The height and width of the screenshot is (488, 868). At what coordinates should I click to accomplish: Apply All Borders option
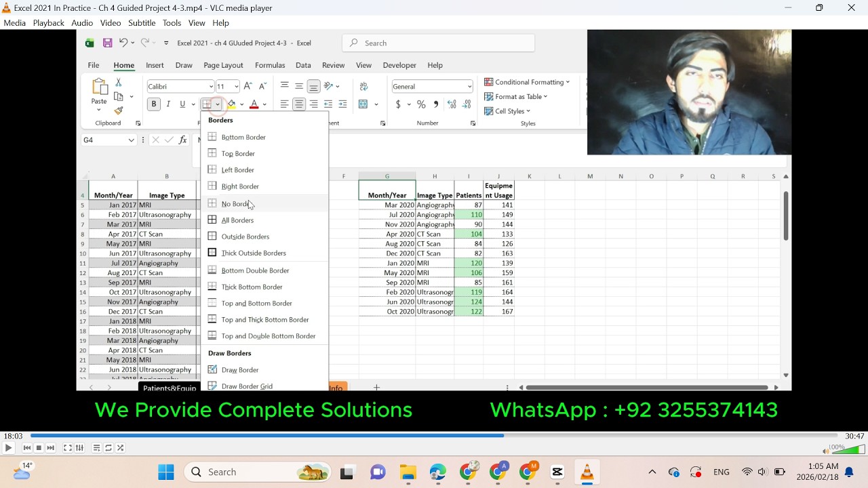[x=264, y=220]
